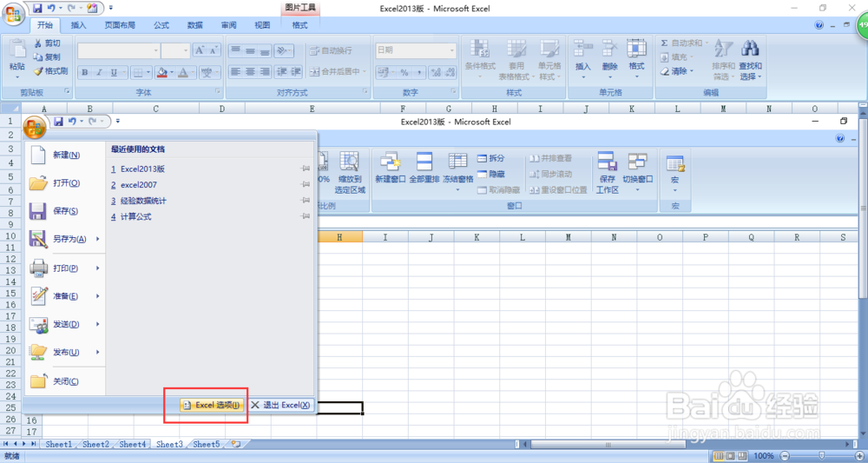The height and width of the screenshot is (463, 868).
Task: Click the font color A icon
Action: point(182,73)
